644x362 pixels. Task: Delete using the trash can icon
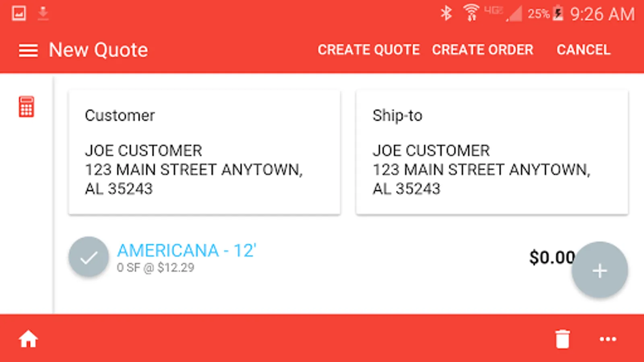coord(562,339)
